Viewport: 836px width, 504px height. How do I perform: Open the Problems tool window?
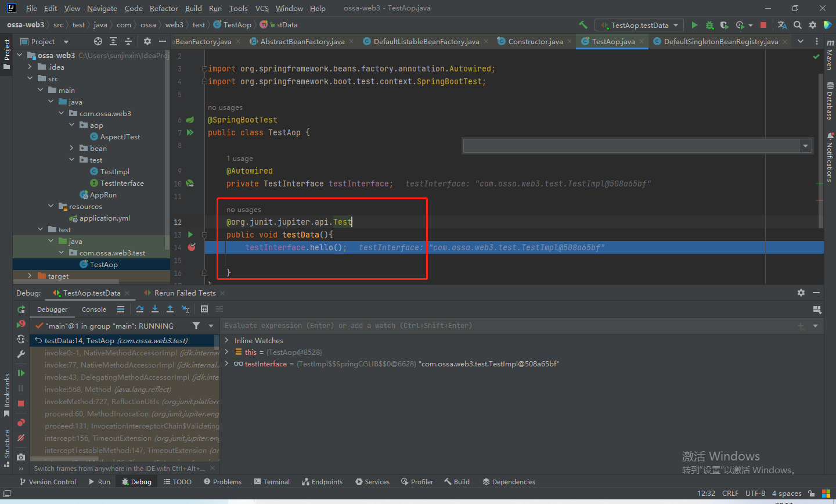(223, 482)
